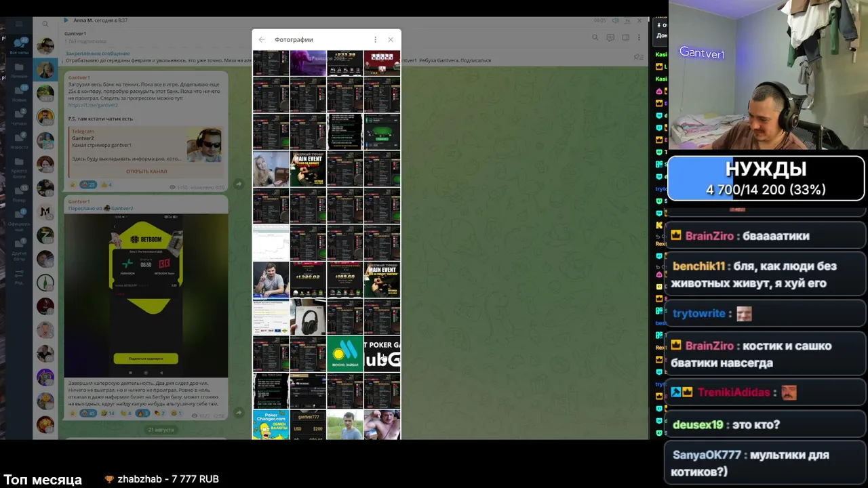This screenshot has width=868, height=488.
Task: Switch to the Чатики folder
Action: (19, 117)
